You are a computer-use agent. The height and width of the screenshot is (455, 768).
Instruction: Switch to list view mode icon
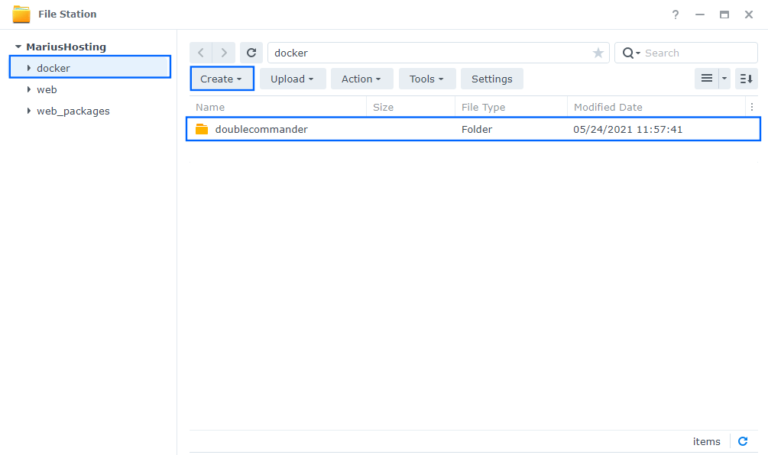pyautogui.click(x=706, y=79)
